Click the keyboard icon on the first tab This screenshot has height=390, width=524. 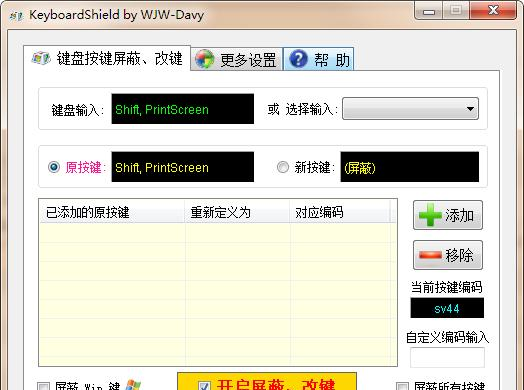tap(41, 58)
